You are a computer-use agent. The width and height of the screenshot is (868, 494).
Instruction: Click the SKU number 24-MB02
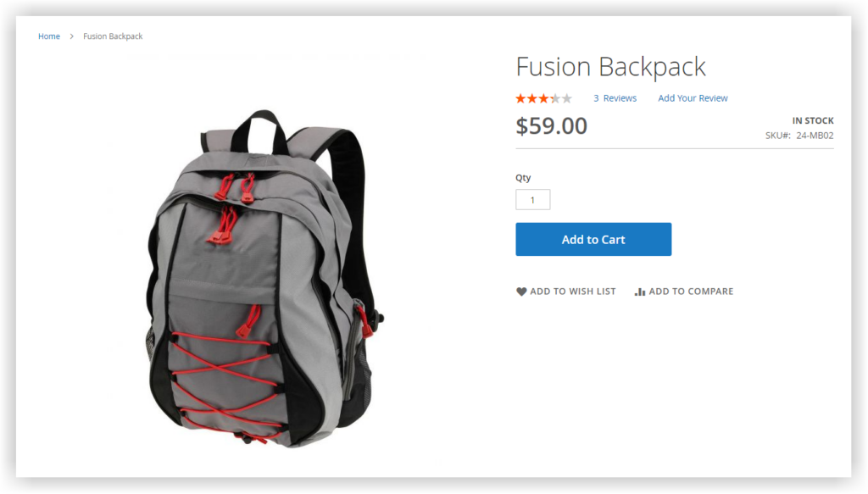pyautogui.click(x=815, y=136)
